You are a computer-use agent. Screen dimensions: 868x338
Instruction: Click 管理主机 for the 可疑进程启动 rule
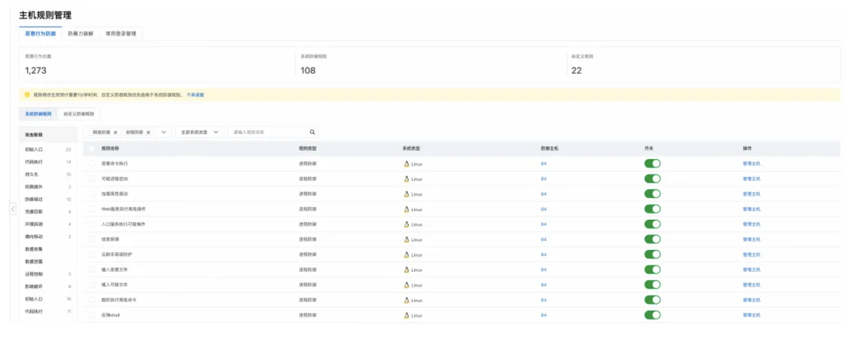click(x=751, y=179)
